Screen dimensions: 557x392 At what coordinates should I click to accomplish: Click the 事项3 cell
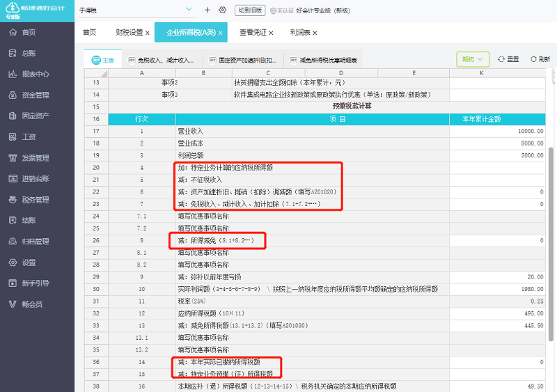(170, 95)
